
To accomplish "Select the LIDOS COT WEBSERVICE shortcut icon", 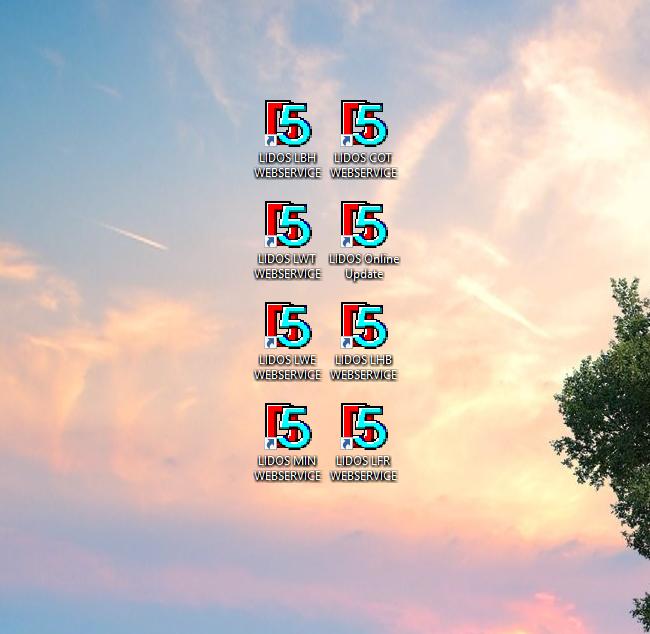I will tap(364, 123).
